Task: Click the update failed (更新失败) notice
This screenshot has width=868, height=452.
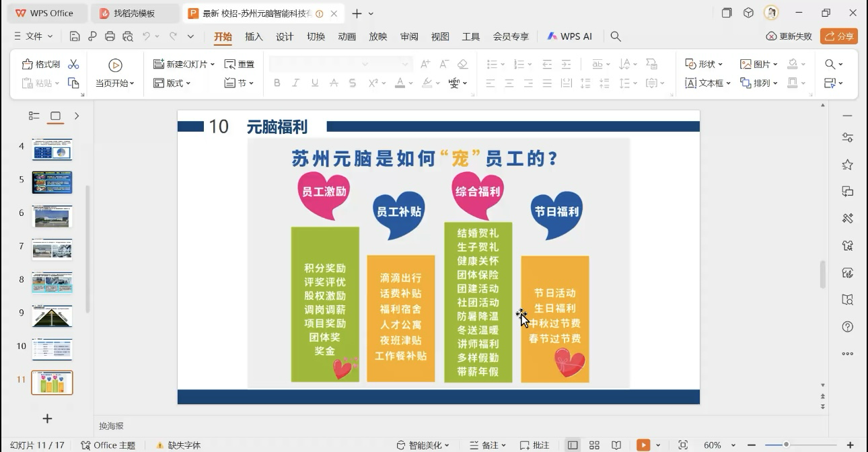Action: tap(789, 36)
